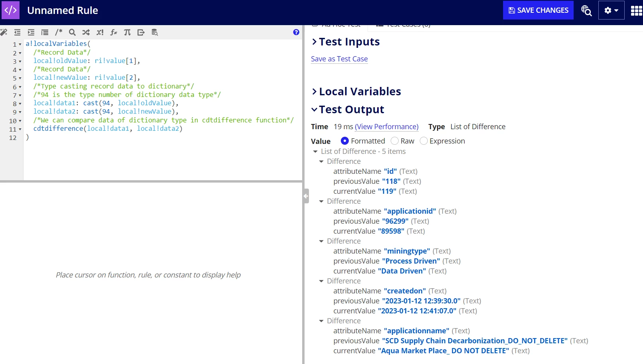Screen dimensions: 643x364
Task: Collapse the Difference node for "applicationid"
Action: coord(321,201)
